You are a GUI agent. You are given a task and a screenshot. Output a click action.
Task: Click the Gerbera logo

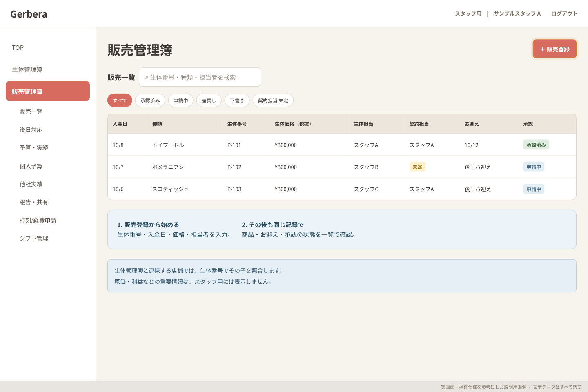(29, 14)
